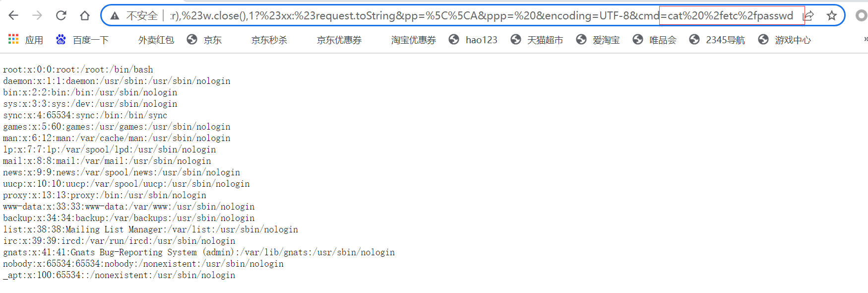Screen dimensions: 868x293
Task: Go to the home page icon
Action: tap(85, 15)
